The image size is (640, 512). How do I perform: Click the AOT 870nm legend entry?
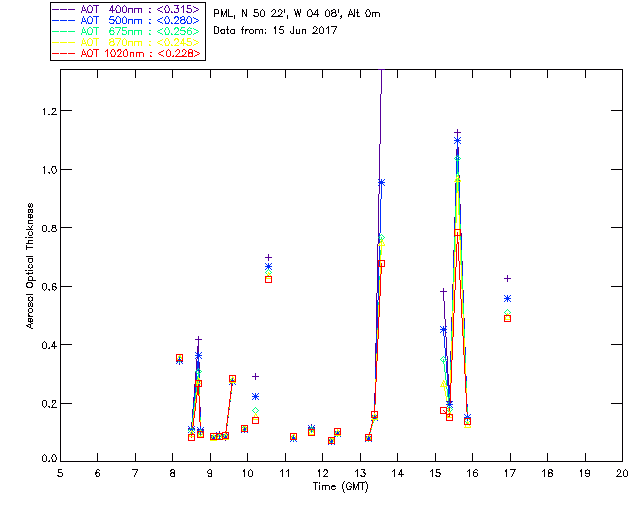[x=127, y=42]
